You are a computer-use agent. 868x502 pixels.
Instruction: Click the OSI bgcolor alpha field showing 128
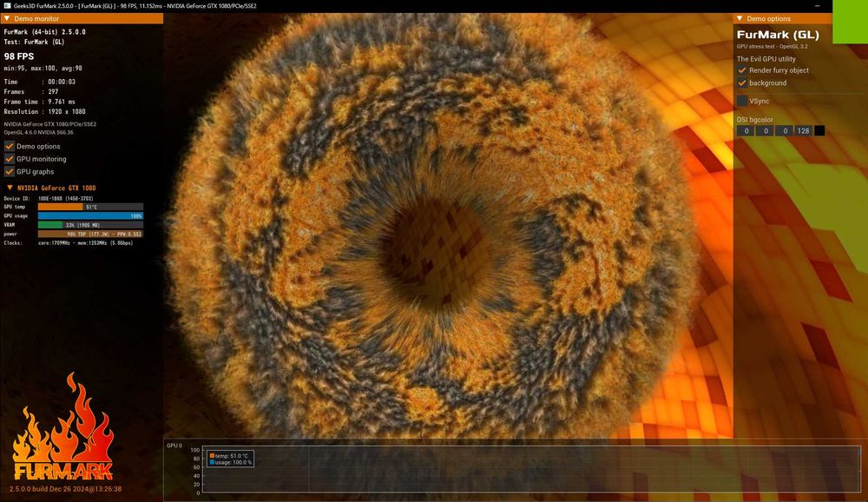point(803,131)
